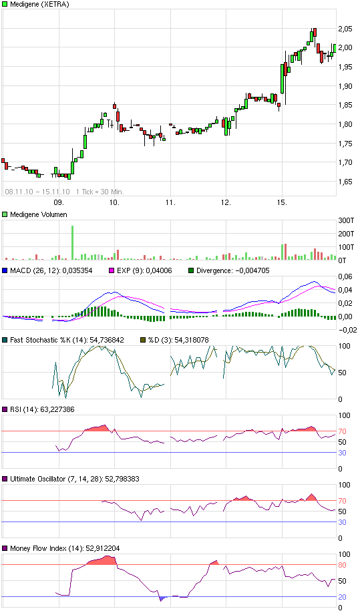Click the 15. date label on the axis
364x613 pixels.
[x=282, y=202]
